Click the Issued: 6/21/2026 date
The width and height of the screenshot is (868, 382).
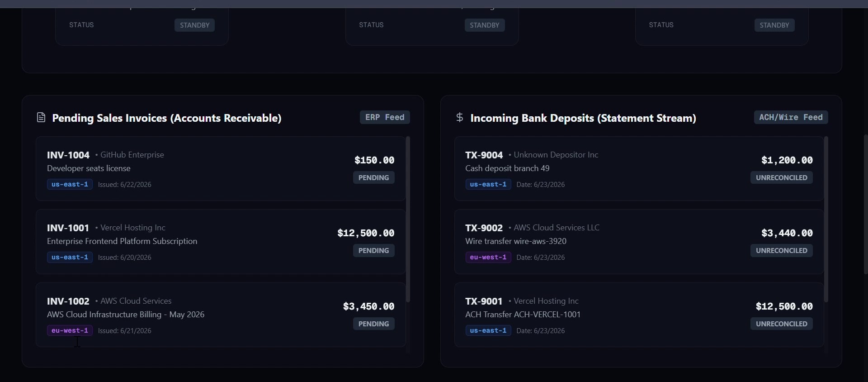(125, 331)
